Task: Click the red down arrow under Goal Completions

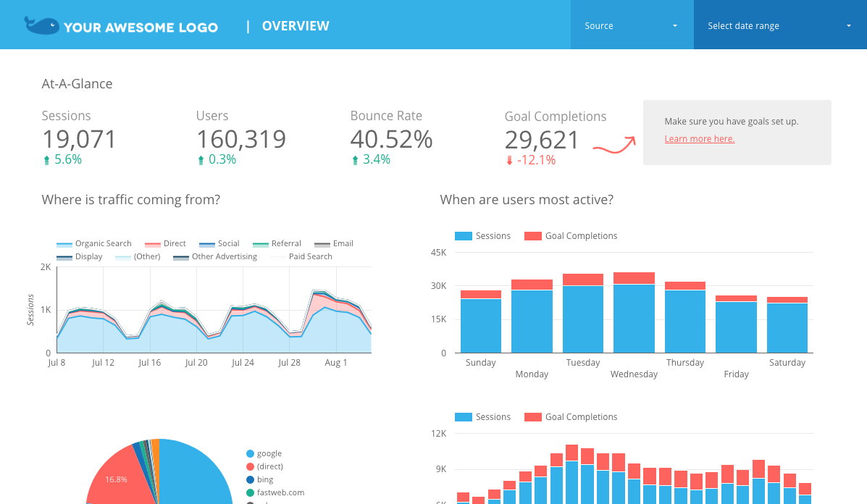Action: click(509, 161)
